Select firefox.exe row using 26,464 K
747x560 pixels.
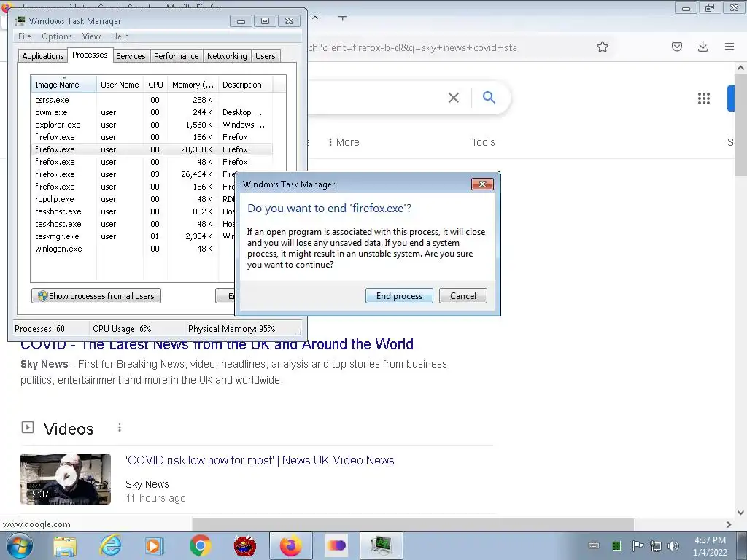coord(133,174)
